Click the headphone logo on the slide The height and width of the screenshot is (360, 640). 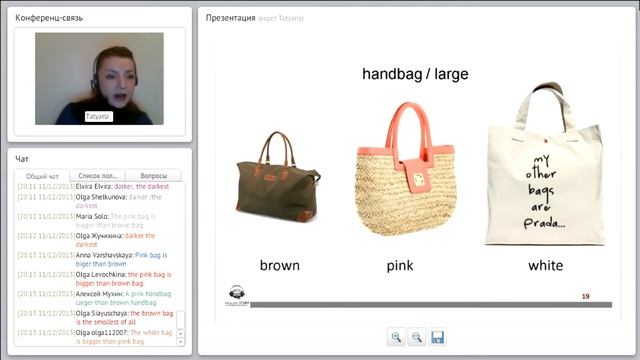pos(237,295)
